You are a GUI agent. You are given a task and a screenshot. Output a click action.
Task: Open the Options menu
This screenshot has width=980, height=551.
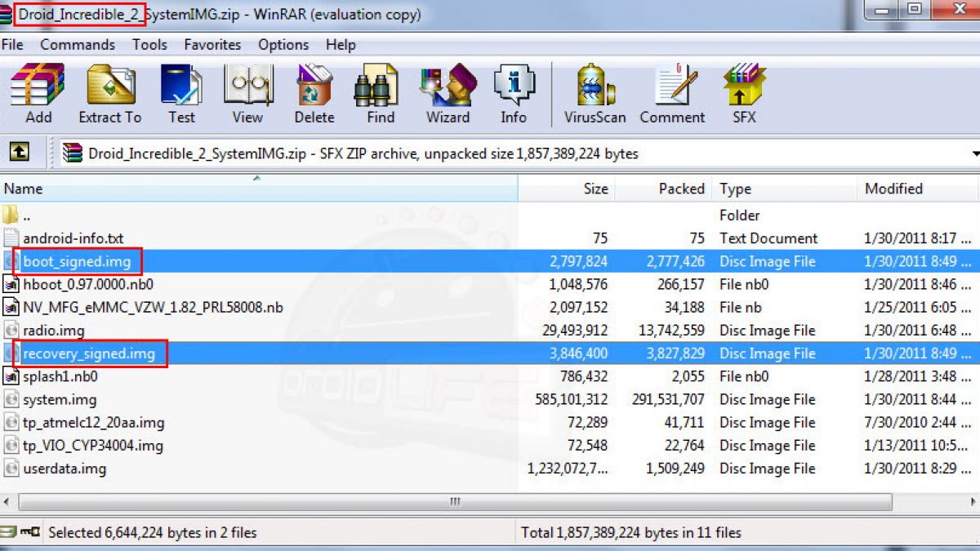(283, 45)
